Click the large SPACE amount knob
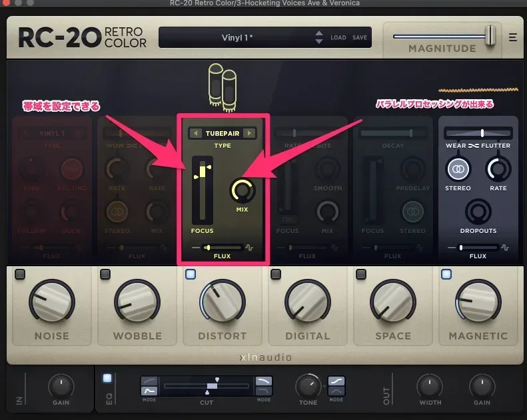The image size is (527, 420). tap(393, 301)
